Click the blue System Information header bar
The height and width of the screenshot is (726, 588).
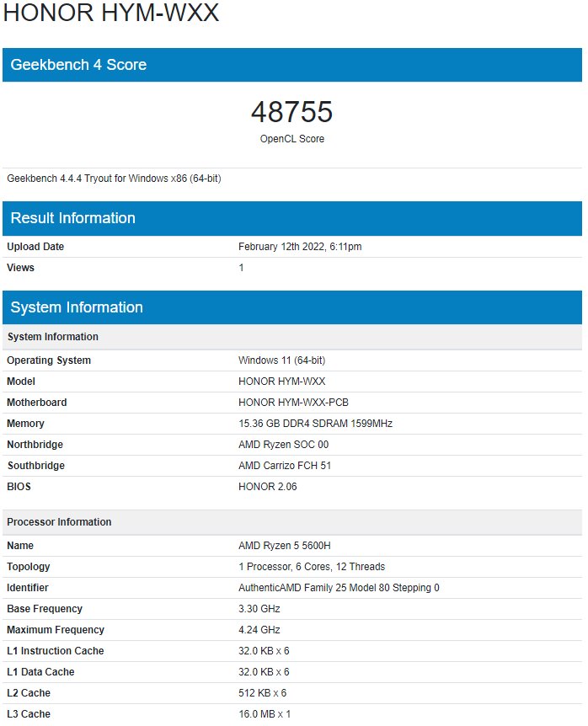point(292,307)
